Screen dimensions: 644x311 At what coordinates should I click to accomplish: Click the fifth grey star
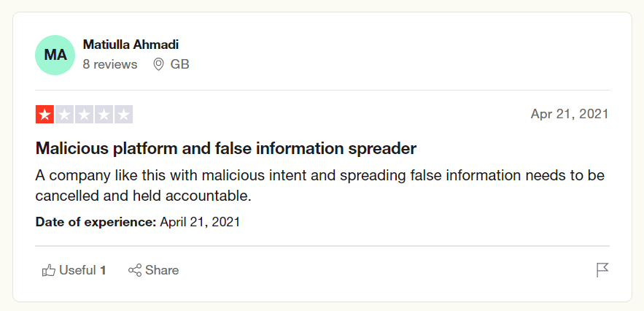(x=123, y=115)
